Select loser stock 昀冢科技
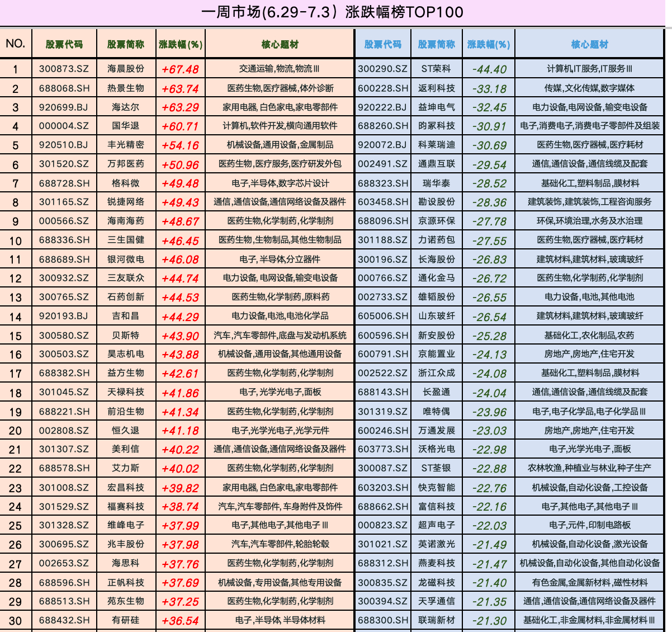The width and height of the screenshot is (672, 632). 437,126
